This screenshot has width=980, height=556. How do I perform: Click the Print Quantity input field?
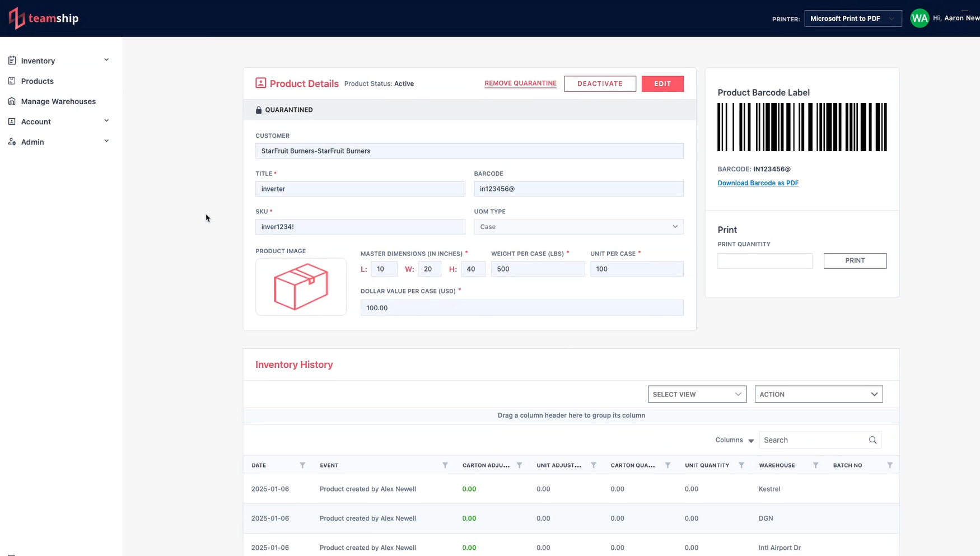764,261
